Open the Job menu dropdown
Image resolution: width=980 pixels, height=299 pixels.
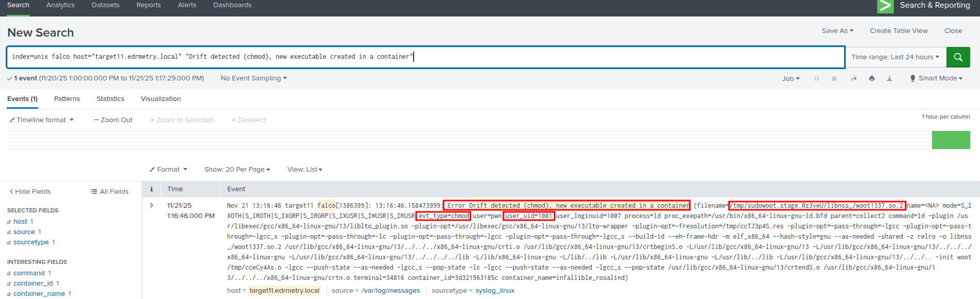pyautogui.click(x=791, y=79)
